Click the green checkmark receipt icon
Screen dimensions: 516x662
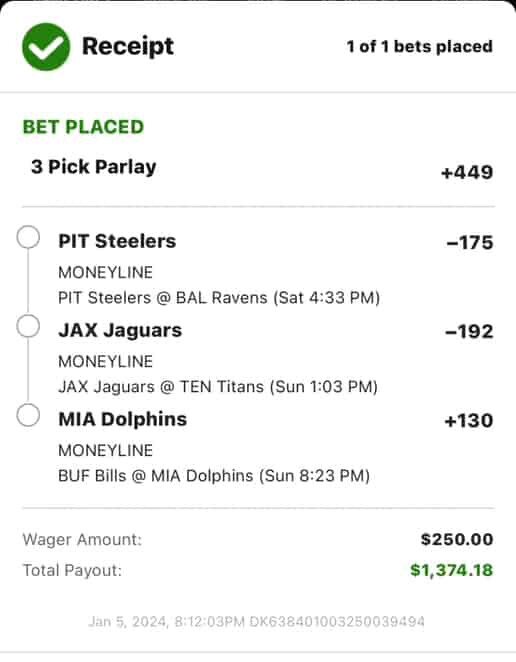(x=46, y=46)
